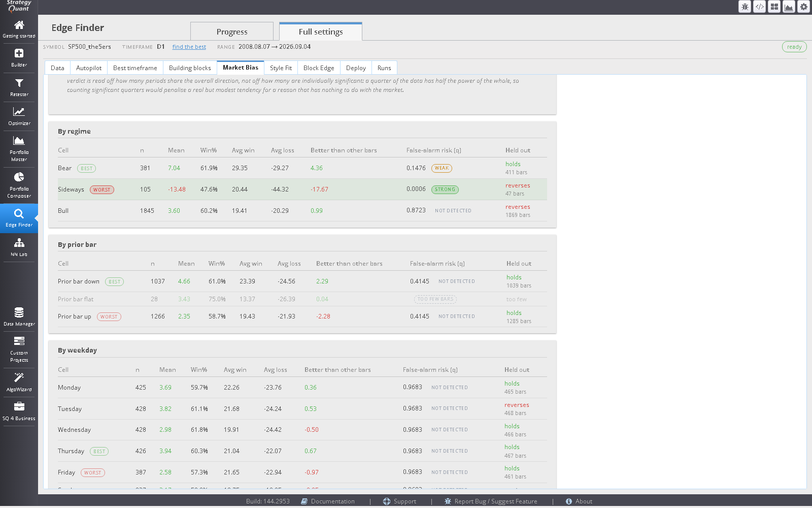Click the TOO FEW BARS badge
Viewport: 812px width, 508px height.
tap(435, 299)
